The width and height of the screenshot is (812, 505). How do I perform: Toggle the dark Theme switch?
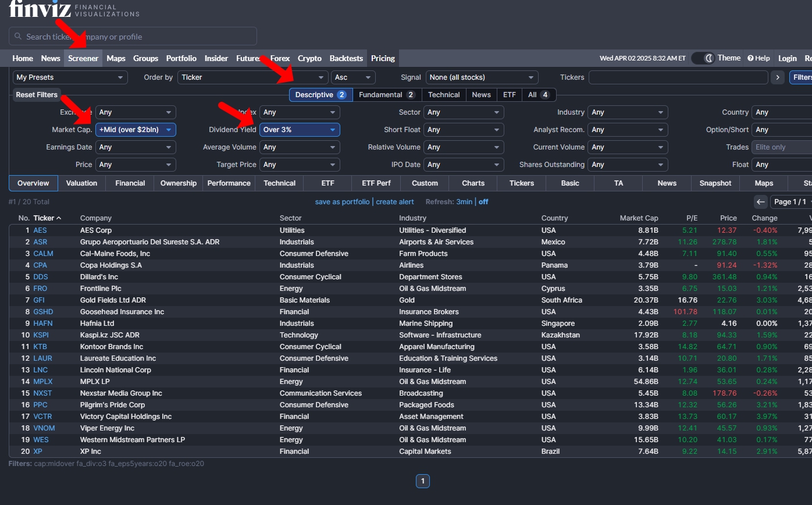[703, 58]
